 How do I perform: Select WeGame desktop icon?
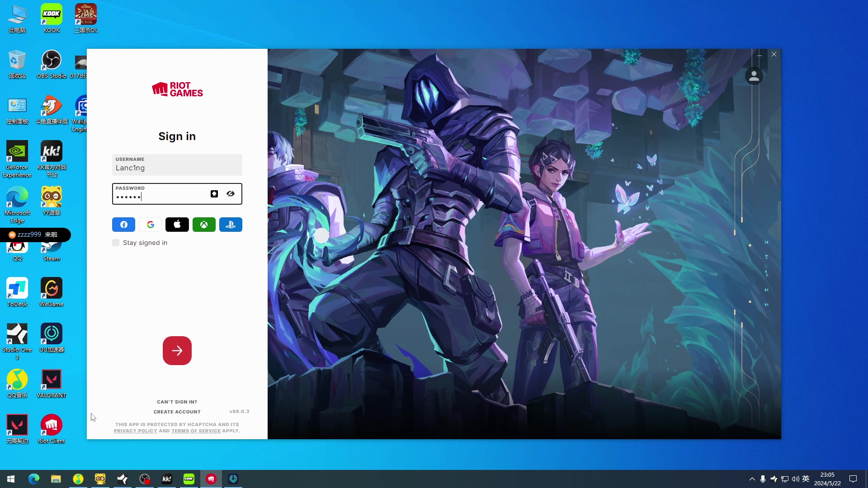click(x=52, y=292)
